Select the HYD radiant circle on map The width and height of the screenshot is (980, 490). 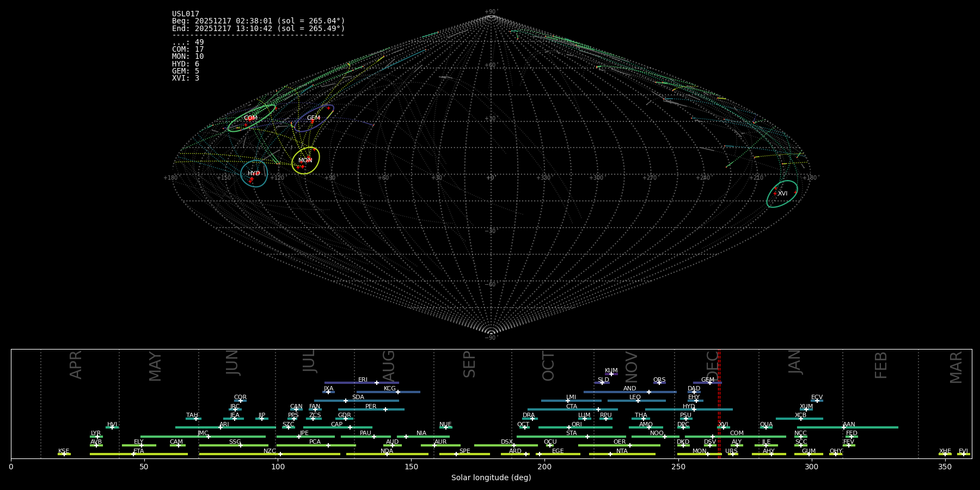254,173
